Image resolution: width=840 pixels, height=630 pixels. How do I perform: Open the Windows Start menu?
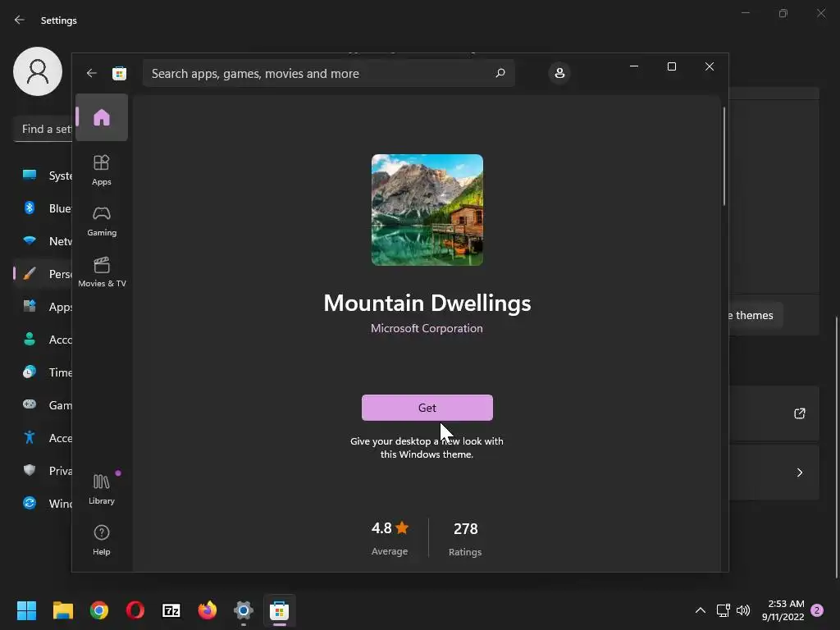26,610
